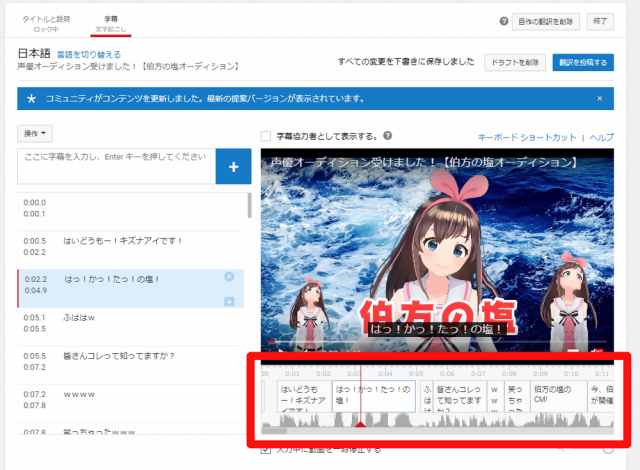
Task: Insert subtitle below the 0:02.2 row
Action: pyautogui.click(x=229, y=302)
